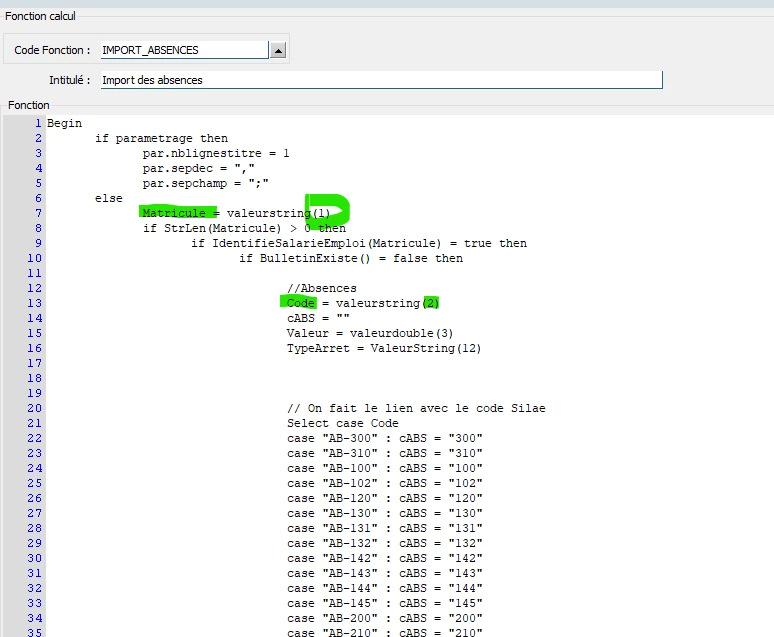This screenshot has height=637, width=774.
Task: Click line number 17 in the gutter
Action: [x=35, y=363]
